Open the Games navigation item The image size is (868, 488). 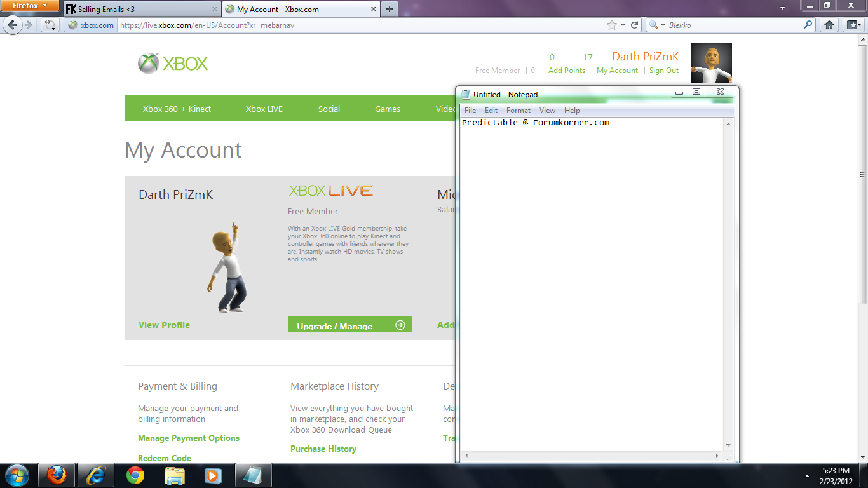[388, 109]
